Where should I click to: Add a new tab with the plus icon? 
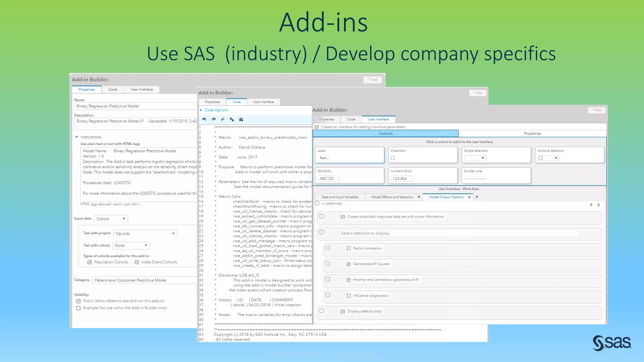pos(477,197)
